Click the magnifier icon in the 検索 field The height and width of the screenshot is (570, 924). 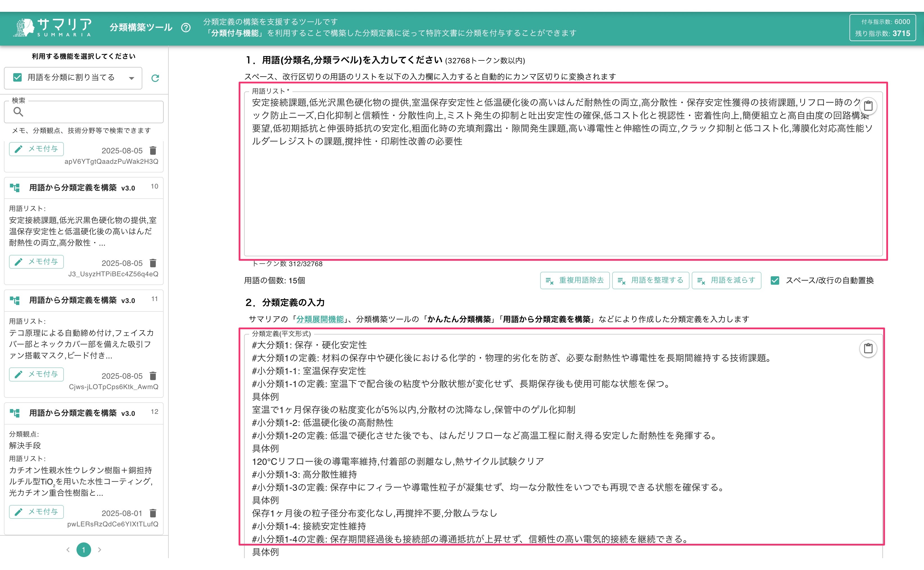(x=19, y=112)
